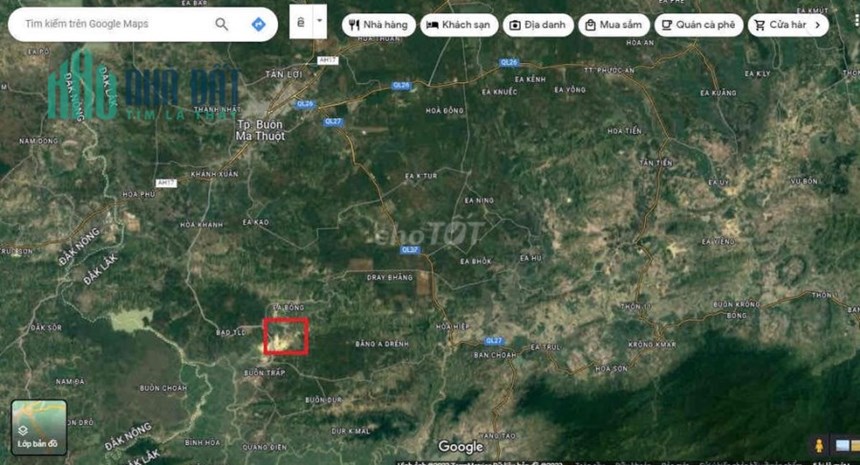The image size is (860, 465).
Task: Expand the dropdown arrow next to print icon
Action: pyautogui.click(x=319, y=22)
